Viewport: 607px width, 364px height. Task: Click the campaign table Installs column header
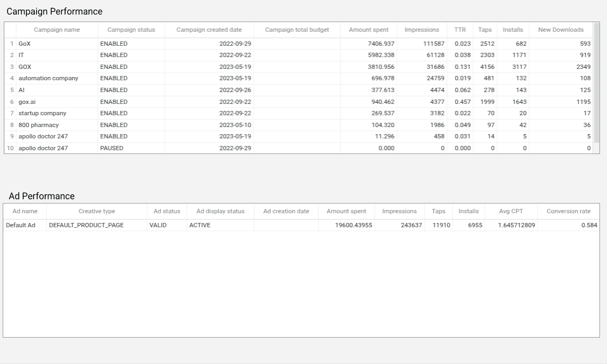513,30
